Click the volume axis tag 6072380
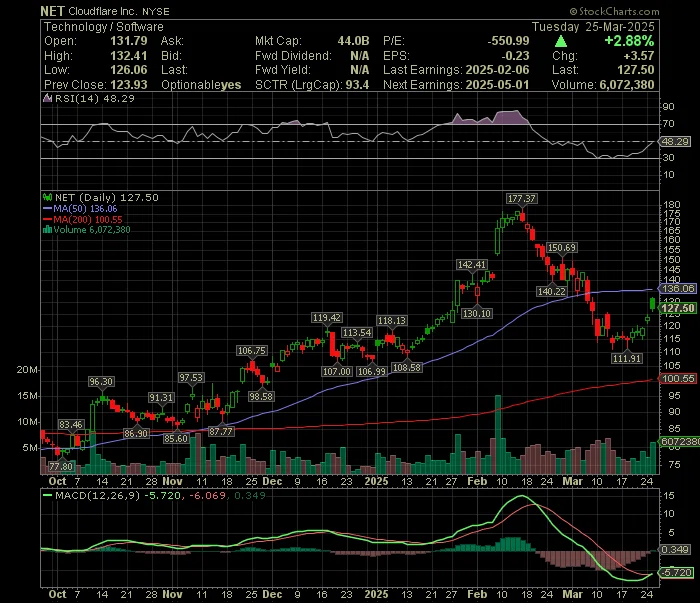The width and height of the screenshot is (700, 603). coord(680,441)
